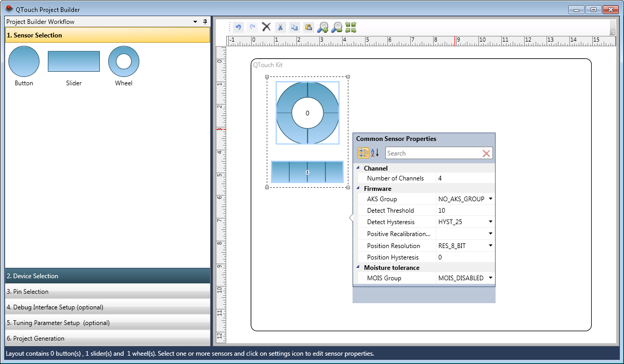Delete selected sensors with the X icon
This screenshot has height=364, width=624.
(x=266, y=27)
